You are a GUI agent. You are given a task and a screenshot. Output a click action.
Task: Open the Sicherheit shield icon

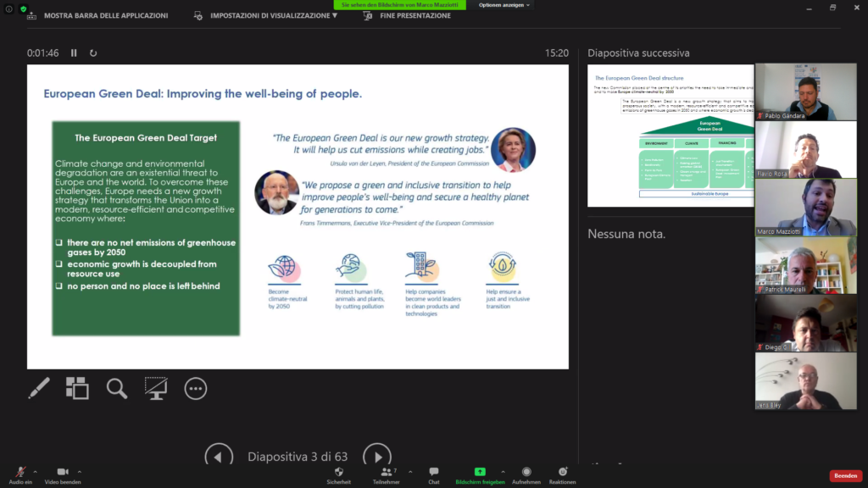[338, 474]
